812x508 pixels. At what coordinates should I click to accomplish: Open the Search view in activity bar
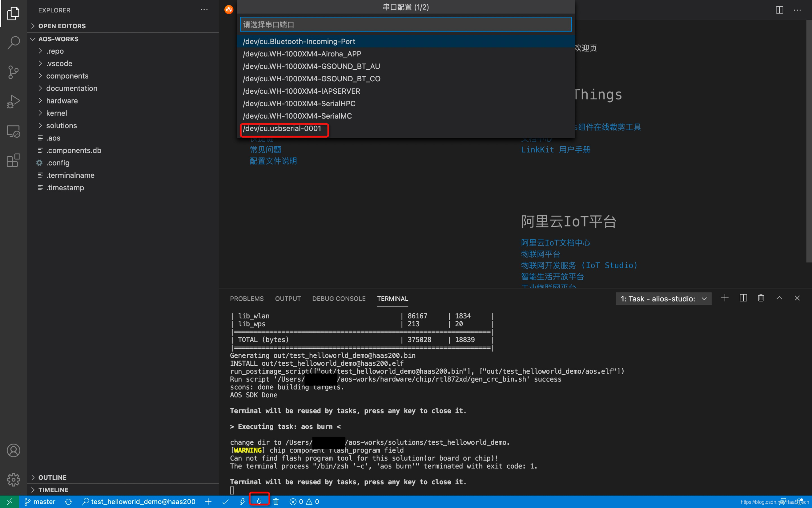click(x=14, y=43)
